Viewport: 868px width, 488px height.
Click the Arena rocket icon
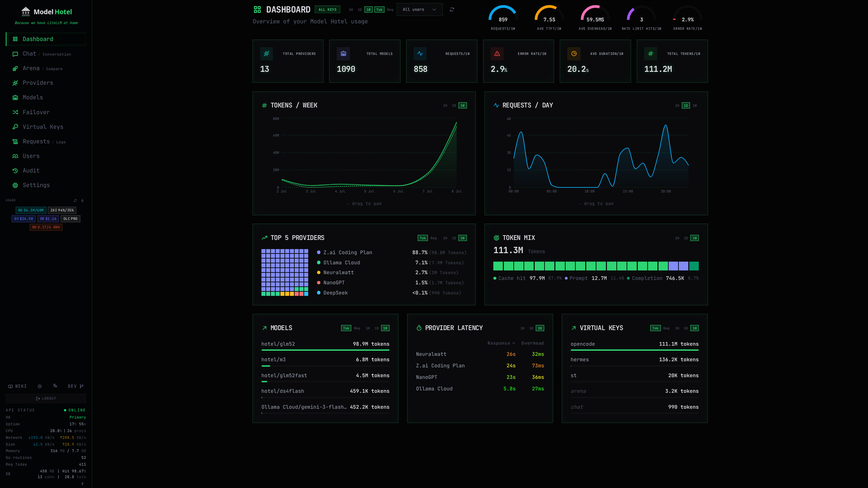coord(15,68)
